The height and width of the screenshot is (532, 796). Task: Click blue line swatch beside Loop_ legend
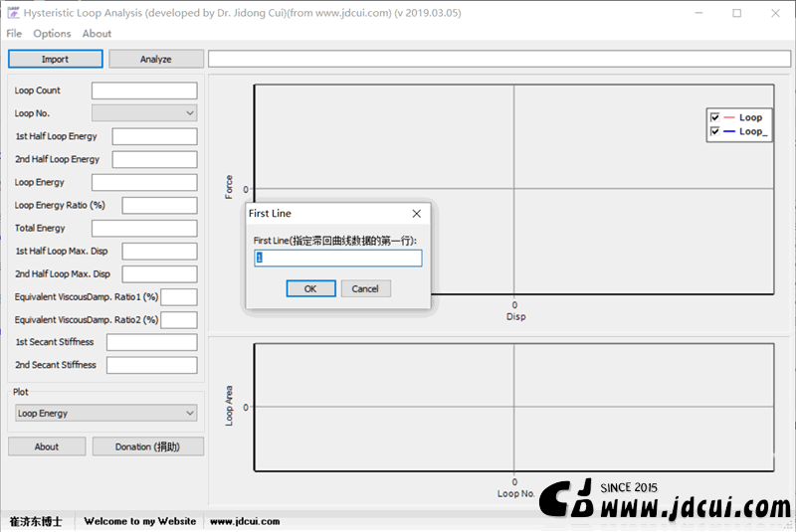[x=729, y=132]
